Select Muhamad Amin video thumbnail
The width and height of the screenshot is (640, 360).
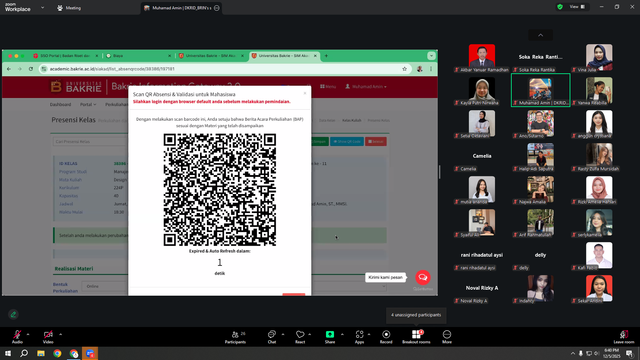(x=540, y=90)
